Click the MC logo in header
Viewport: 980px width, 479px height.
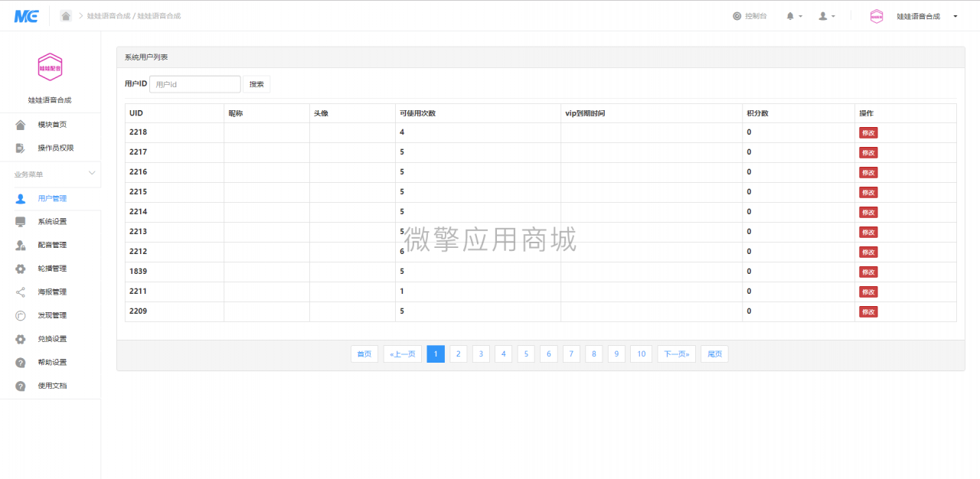click(x=26, y=15)
